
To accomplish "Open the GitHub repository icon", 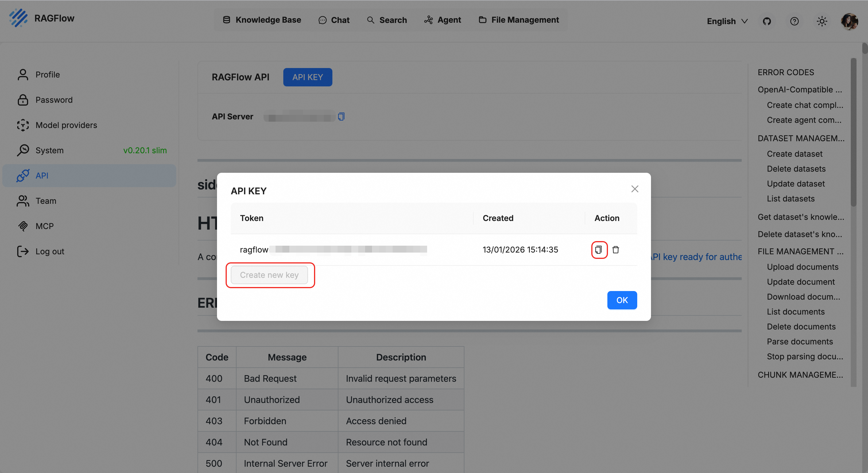I will click(x=767, y=21).
